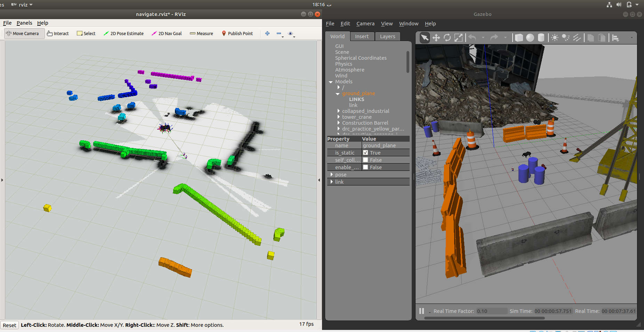
Task: Insert a sphere using the sphere tool
Action: pos(530,38)
